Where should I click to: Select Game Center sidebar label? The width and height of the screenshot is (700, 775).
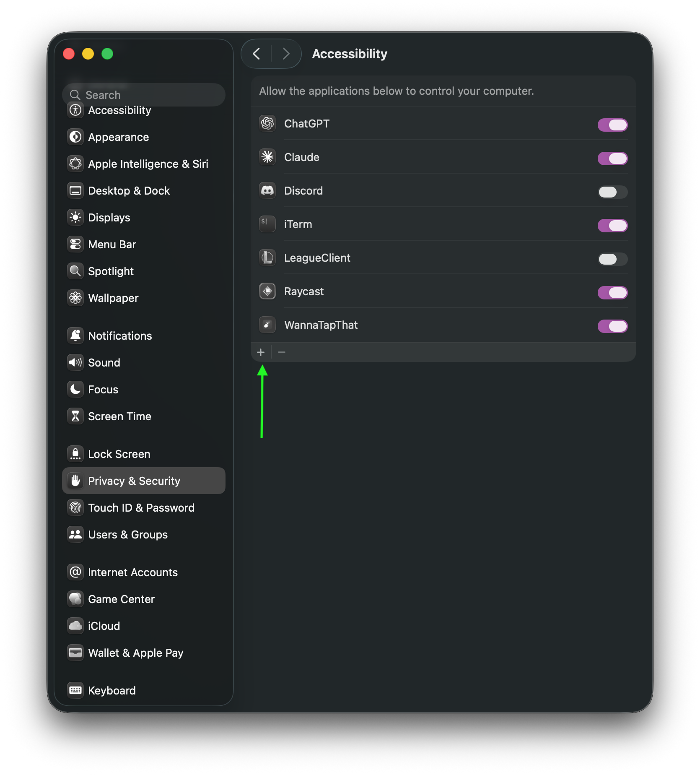121,599
